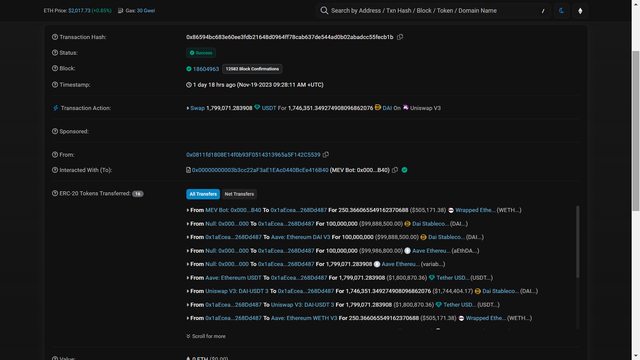Copy the MEV Bot contract address

[x=395, y=170]
